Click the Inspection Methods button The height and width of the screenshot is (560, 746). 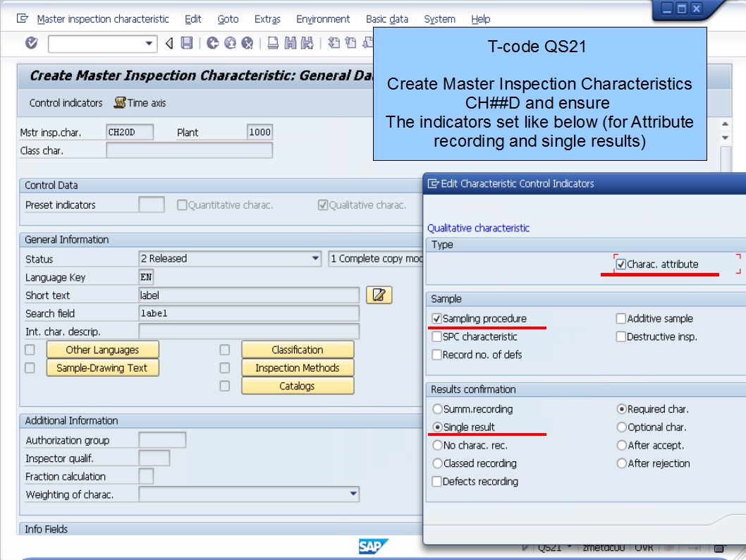(x=297, y=367)
